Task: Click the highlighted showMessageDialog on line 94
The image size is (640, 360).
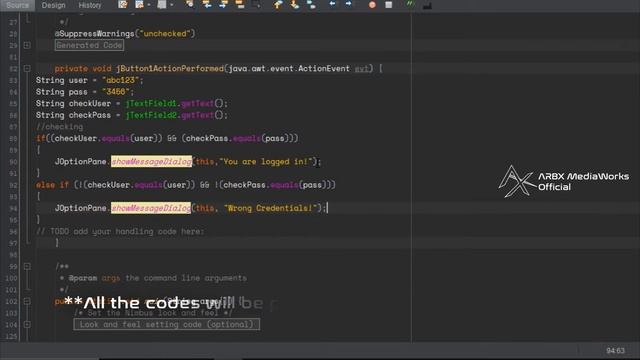Action: 151,208
